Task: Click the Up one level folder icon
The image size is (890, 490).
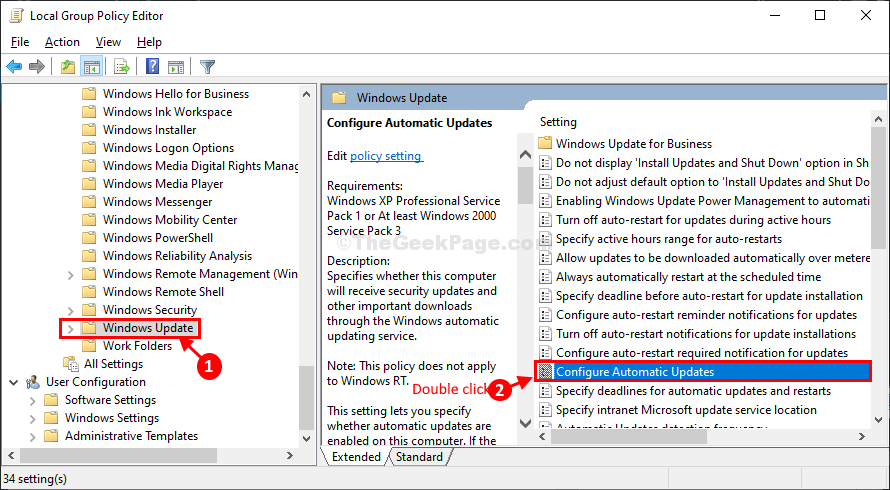Action: pos(68,67)
